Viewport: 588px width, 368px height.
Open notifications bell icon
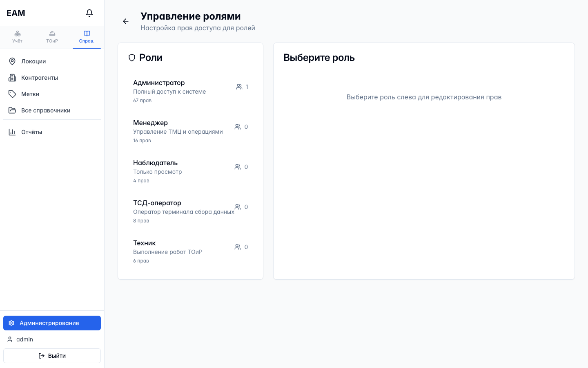coord(89,13)
